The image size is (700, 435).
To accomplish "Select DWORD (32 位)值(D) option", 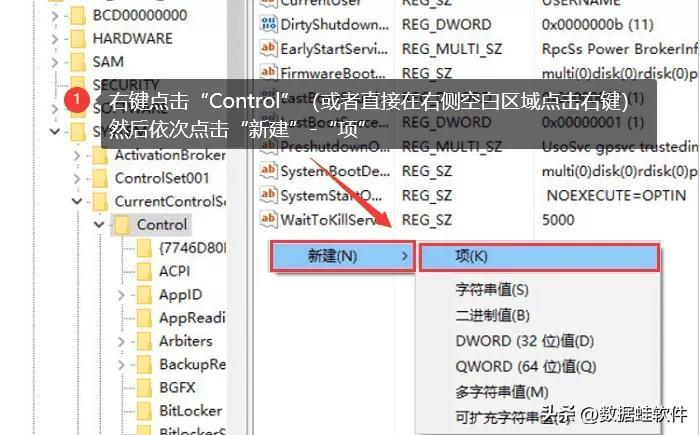I will 525,341.
